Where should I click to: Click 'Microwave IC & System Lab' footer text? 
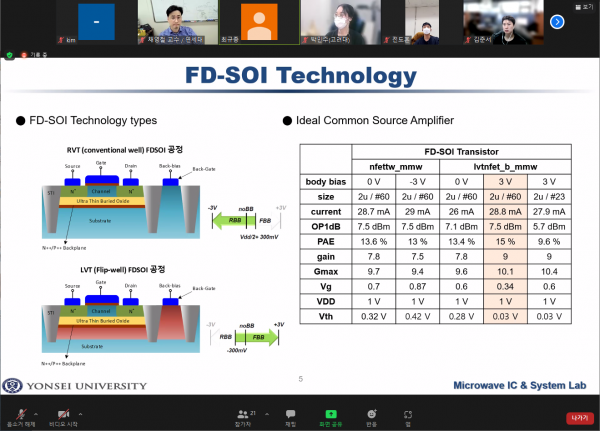click(520, 385)
